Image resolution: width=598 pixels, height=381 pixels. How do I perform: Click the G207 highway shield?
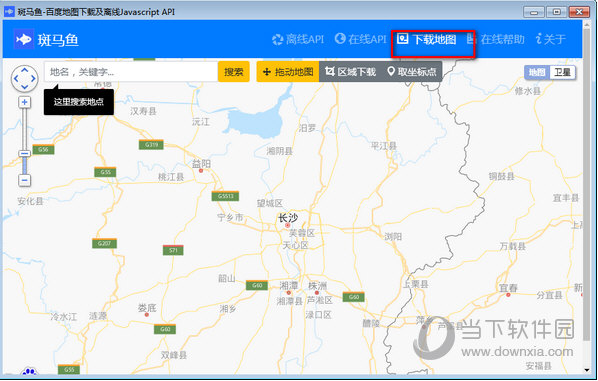[104, 243]
